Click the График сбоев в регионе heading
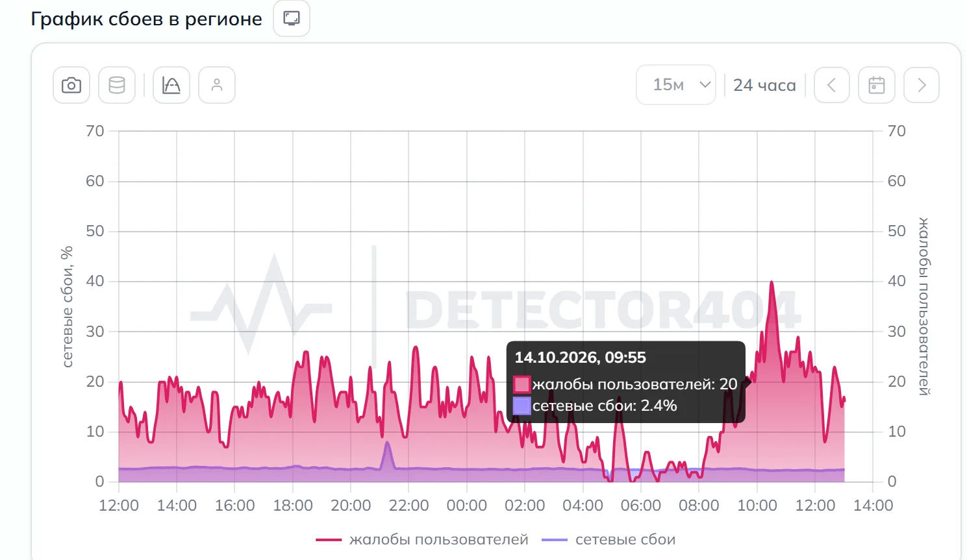Image resolution: width=967 pixels, height=560 pixels. (x=147, y=19)
